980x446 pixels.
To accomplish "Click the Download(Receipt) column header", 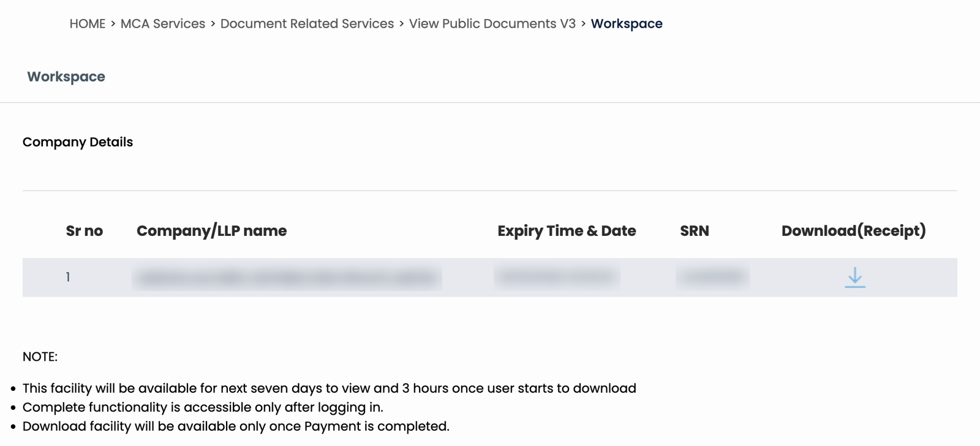I will [854, 231].
